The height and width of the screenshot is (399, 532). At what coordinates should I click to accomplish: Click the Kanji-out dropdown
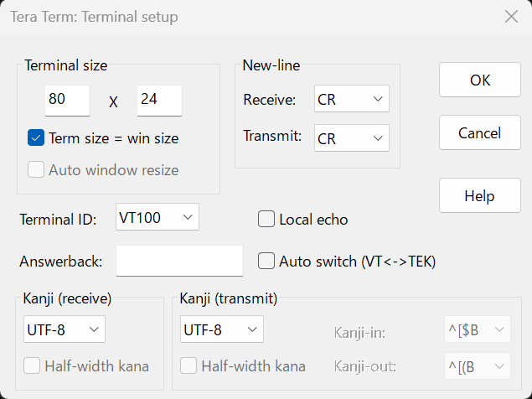click(476, 366)
